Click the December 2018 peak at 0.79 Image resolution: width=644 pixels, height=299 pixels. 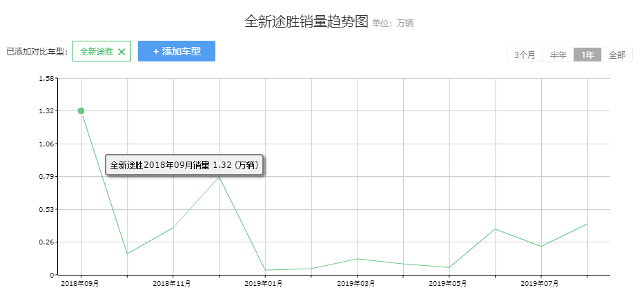pos(219,177)
